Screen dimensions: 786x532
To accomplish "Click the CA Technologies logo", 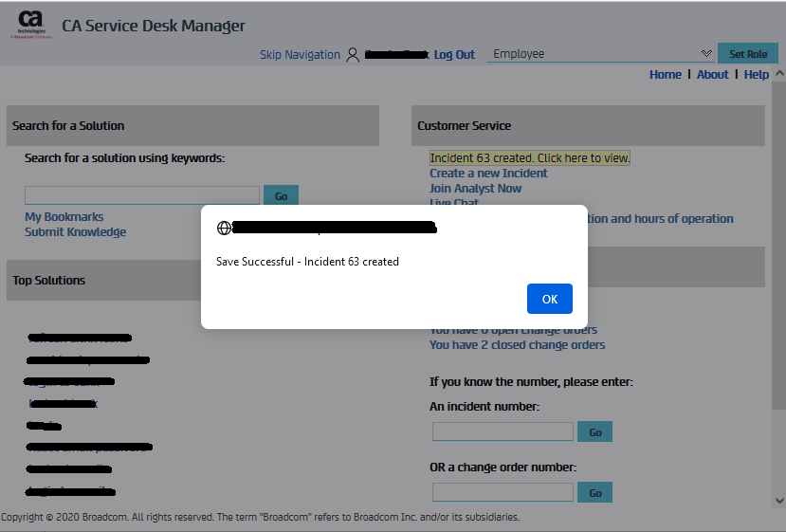I will click(31, 25).
